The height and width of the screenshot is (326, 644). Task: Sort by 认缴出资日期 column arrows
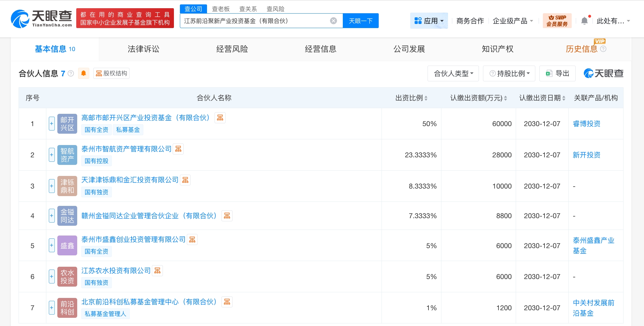[x=564, y=98]
